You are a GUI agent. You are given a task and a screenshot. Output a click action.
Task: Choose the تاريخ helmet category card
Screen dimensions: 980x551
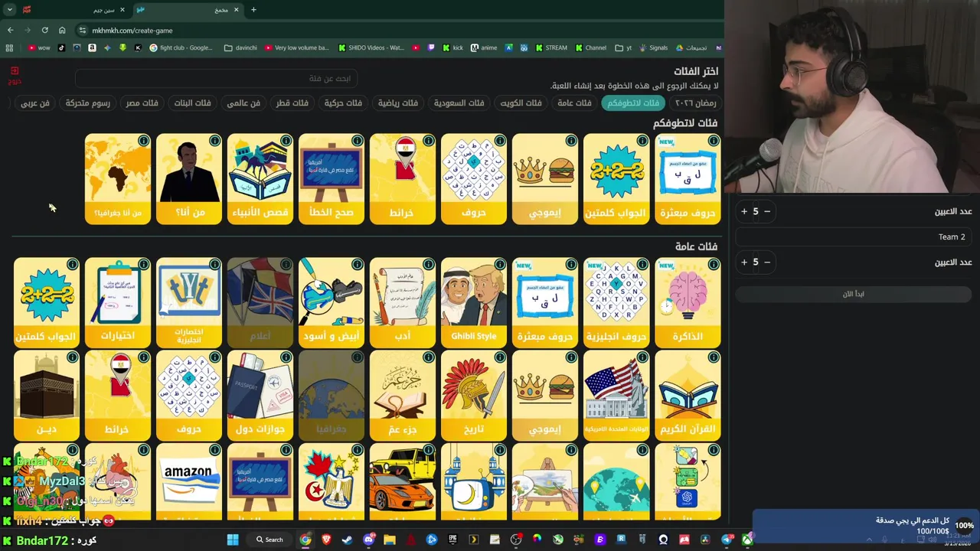click(x=473, y=395)
